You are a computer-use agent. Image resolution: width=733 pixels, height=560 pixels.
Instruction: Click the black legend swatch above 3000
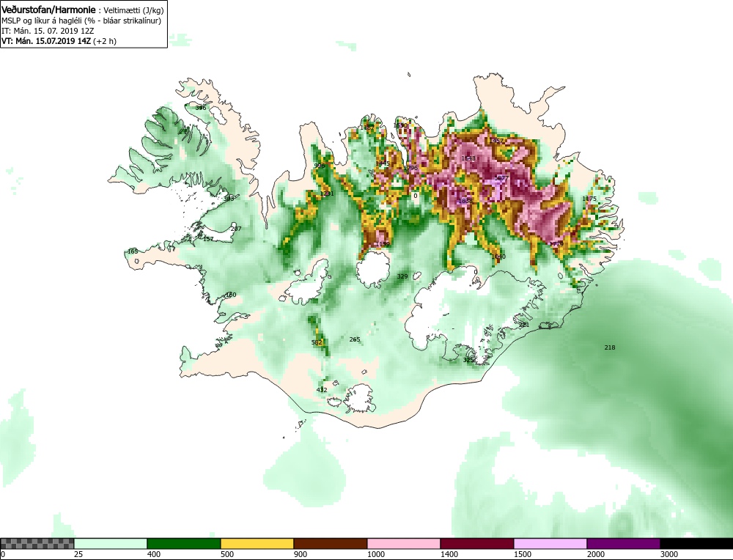tap(696, 543)
